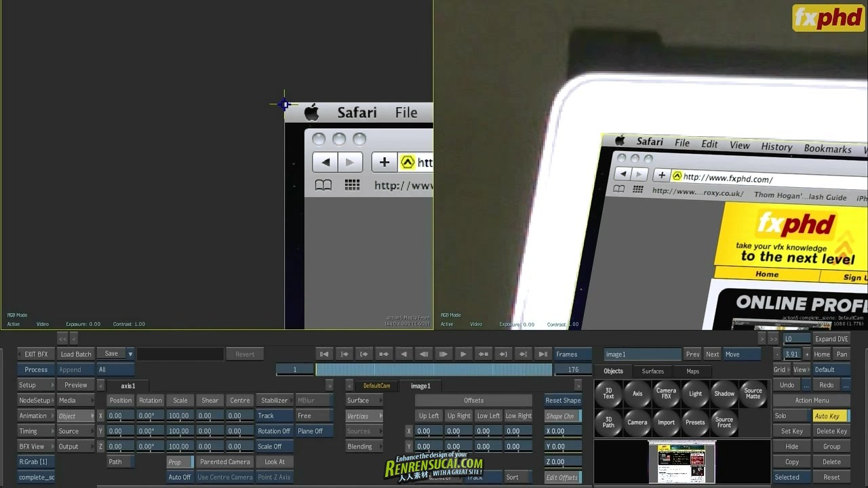Open the Surface submenu

pos(364,401)
